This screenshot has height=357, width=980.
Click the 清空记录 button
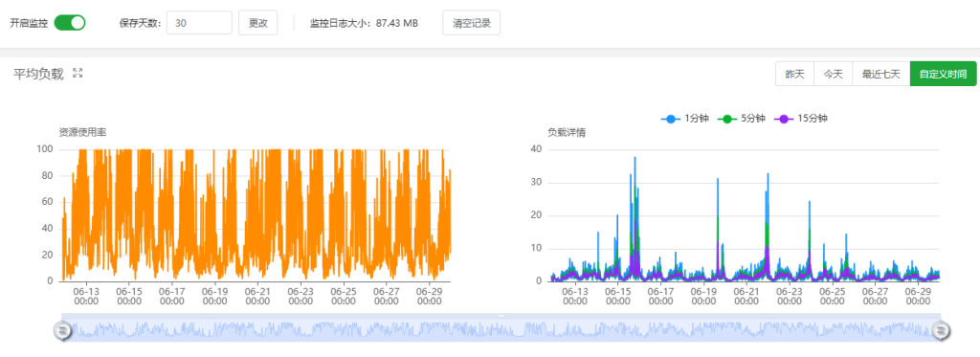[x=471, y=23]
